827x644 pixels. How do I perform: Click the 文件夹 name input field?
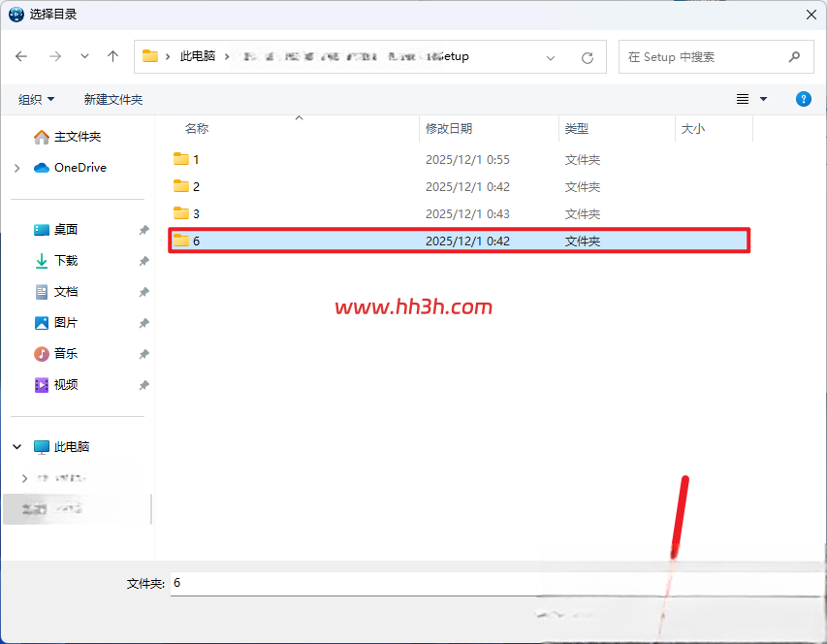coord(495,583)
